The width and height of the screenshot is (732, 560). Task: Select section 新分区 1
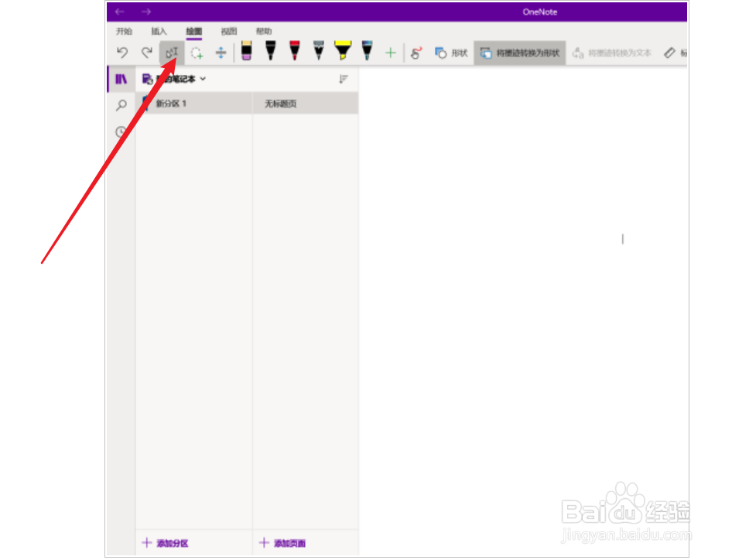coord(194,103)
